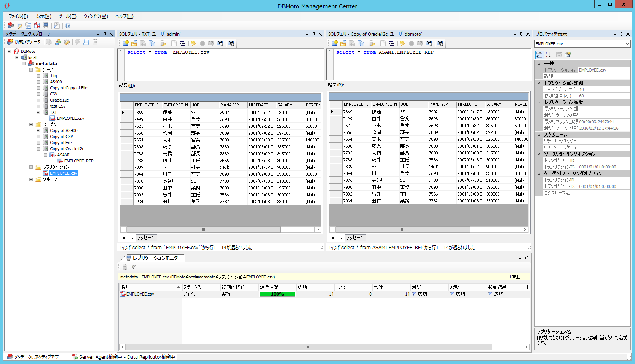Screen dimensions: 635x364
Task: Toggle auto-hide pin on Metadata Explorer panel
Action: pos(105,34)
